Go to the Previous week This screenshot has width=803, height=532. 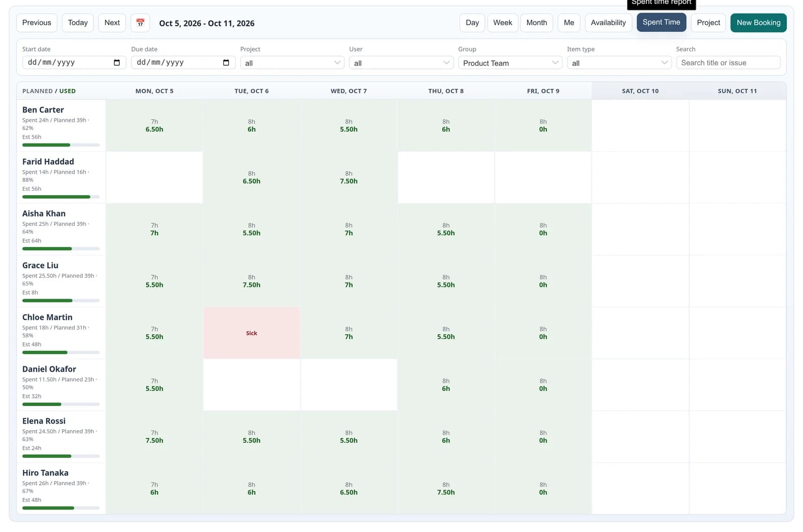tap(37, 23)
